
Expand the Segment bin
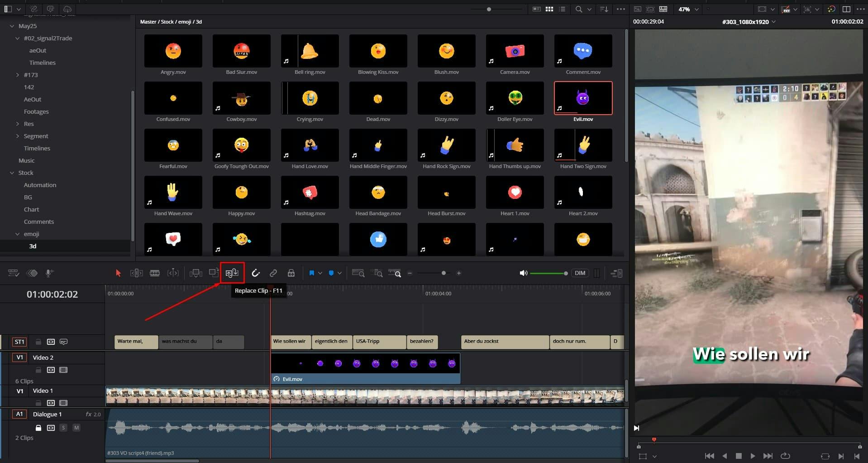(18, 136)
